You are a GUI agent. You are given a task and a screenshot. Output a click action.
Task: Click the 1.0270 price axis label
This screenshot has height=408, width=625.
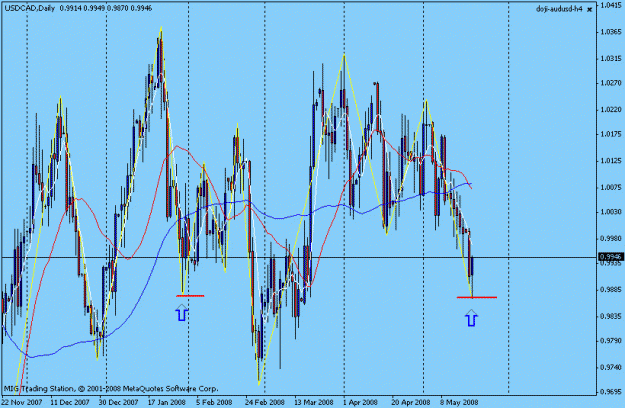coord(611,83)
